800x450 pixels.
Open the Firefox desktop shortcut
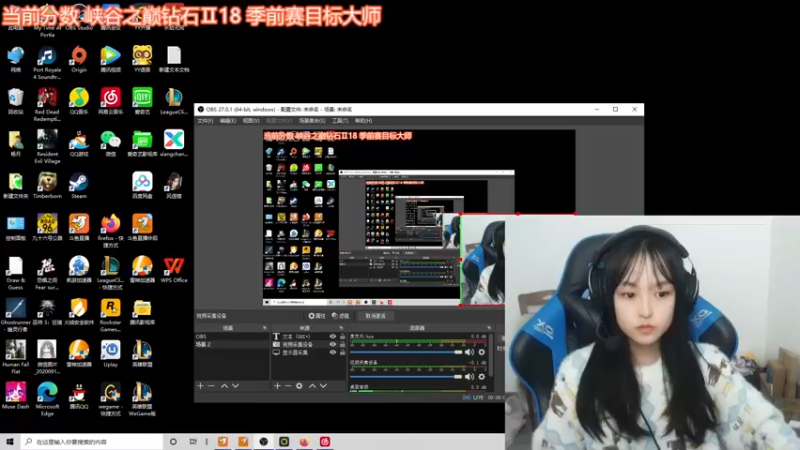(x=110, y=231)
